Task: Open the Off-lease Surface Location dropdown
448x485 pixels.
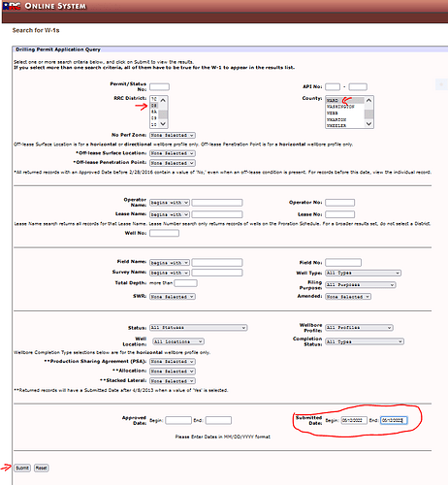Action: click(173, 153)
